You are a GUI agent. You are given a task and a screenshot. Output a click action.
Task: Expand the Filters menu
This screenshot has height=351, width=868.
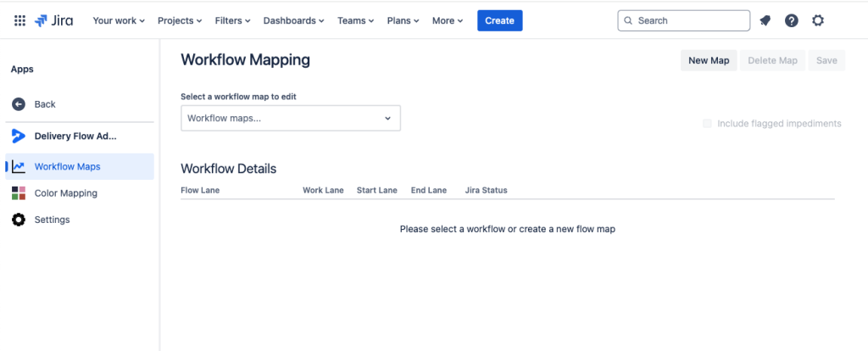click(232, 20)
